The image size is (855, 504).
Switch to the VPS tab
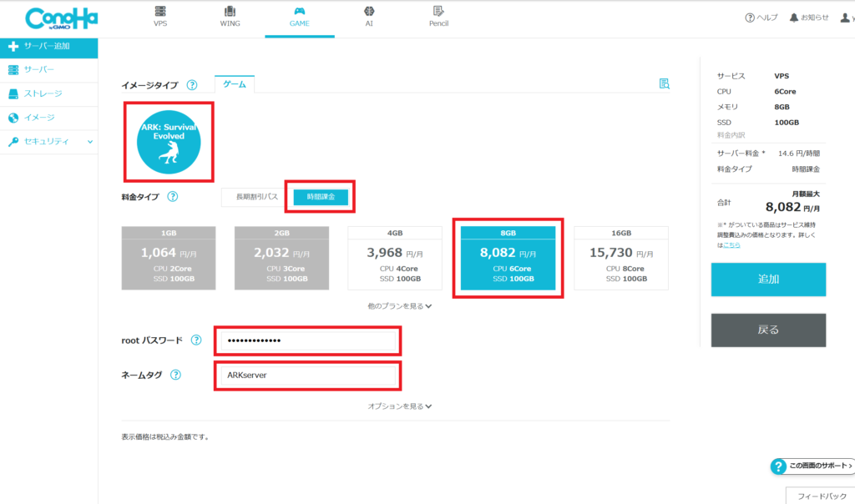[160, 17]
